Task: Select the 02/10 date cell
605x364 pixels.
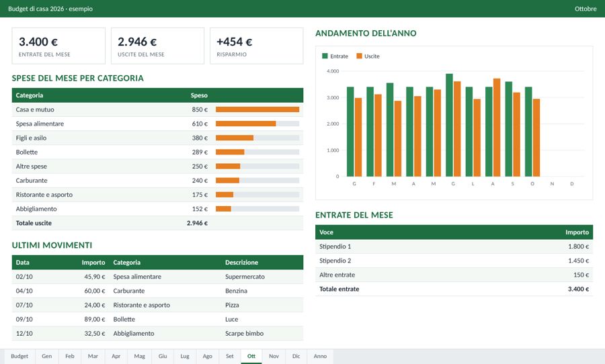Action: [24, 277]
